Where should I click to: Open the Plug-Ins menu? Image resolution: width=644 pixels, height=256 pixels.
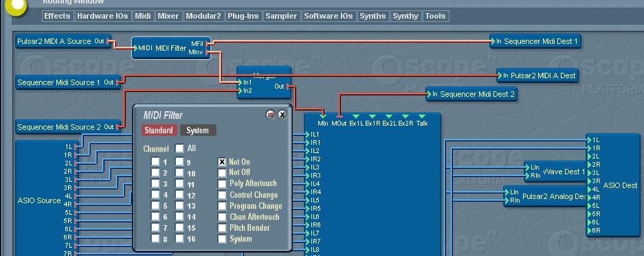pyautogui.click(x=243, y=16)
